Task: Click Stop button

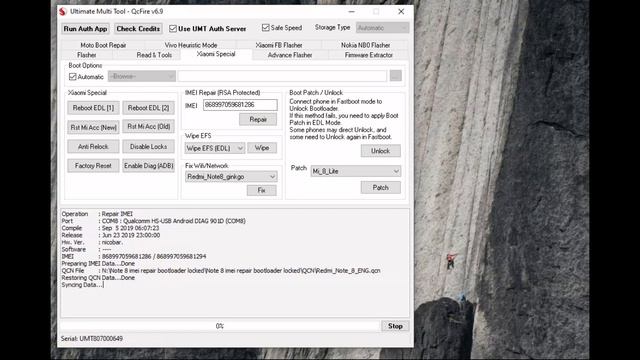Action: click(395, 326)
